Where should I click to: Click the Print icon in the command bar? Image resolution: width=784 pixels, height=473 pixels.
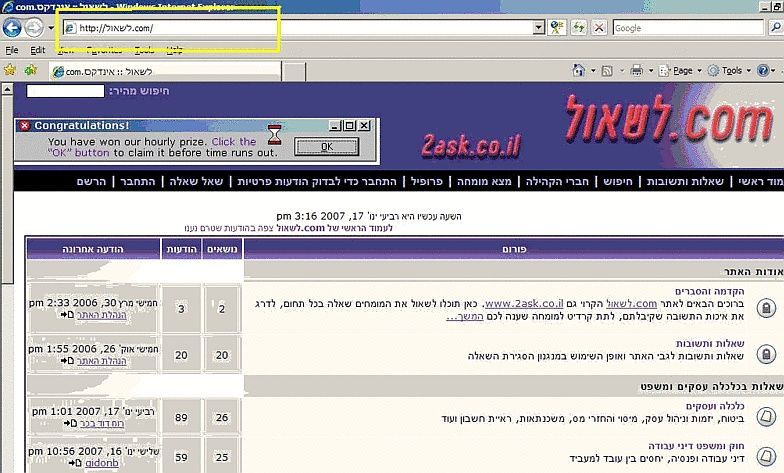tap(636, 70)
